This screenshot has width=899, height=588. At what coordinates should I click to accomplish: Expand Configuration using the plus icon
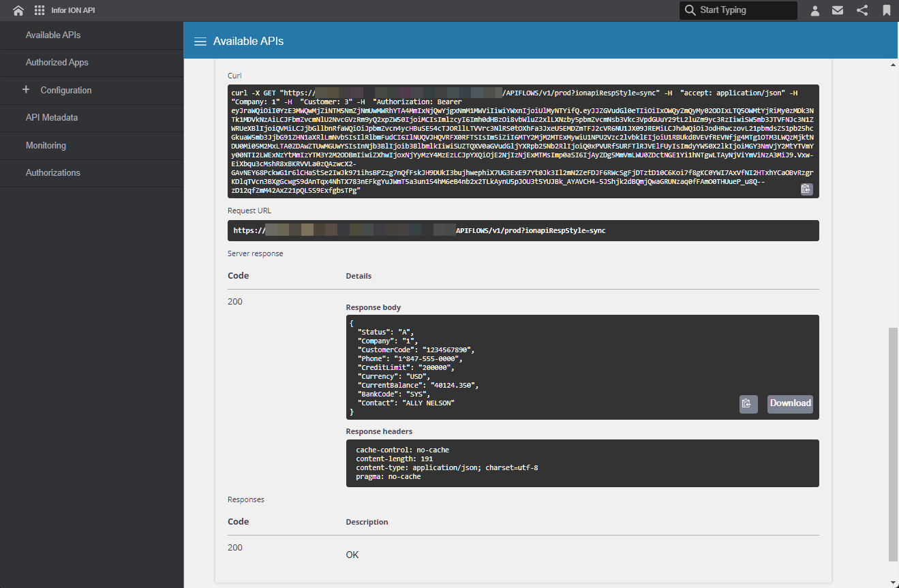click(x=26, y=90)
